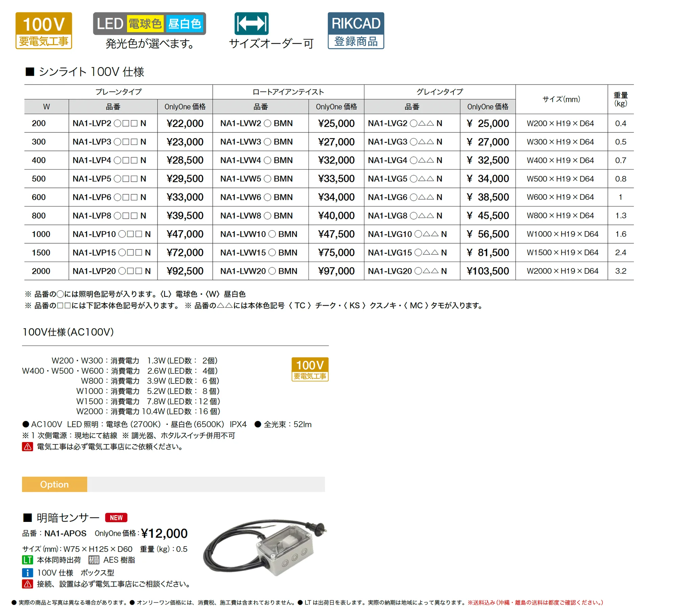677x616 pixels.
Task: Click the ¥22,000 price cell
Action: click(185, 123)
